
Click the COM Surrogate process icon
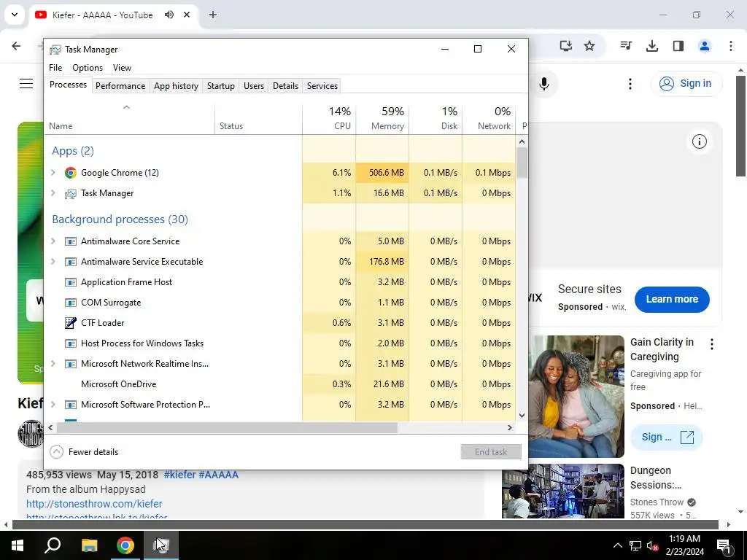tap(71, 303)
